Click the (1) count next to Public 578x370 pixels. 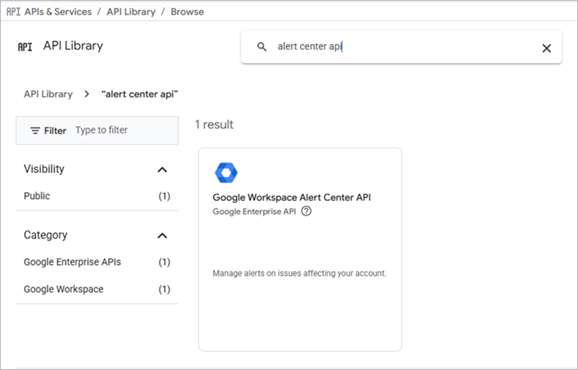(x=164, y=196)
